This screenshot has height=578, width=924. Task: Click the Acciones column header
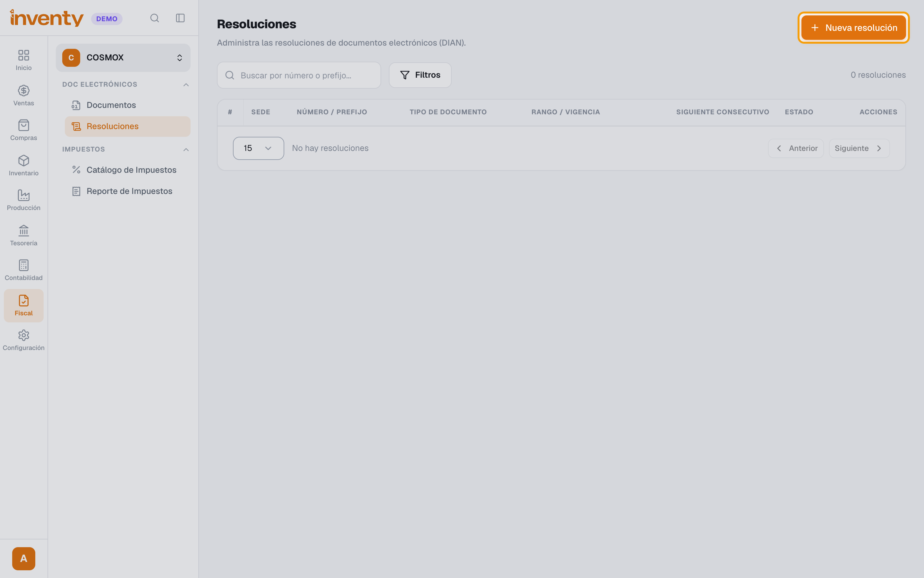878,112
